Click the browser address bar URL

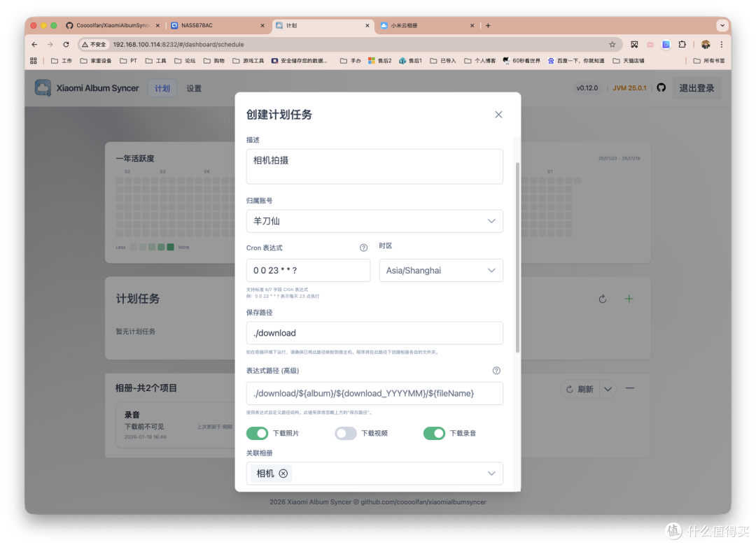pyautogui.click(x=178, y=44)
